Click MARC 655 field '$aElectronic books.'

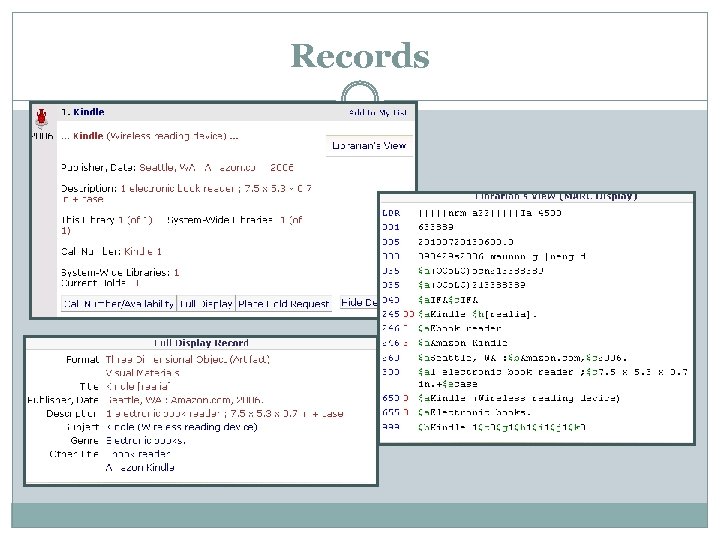pos(474,412)
